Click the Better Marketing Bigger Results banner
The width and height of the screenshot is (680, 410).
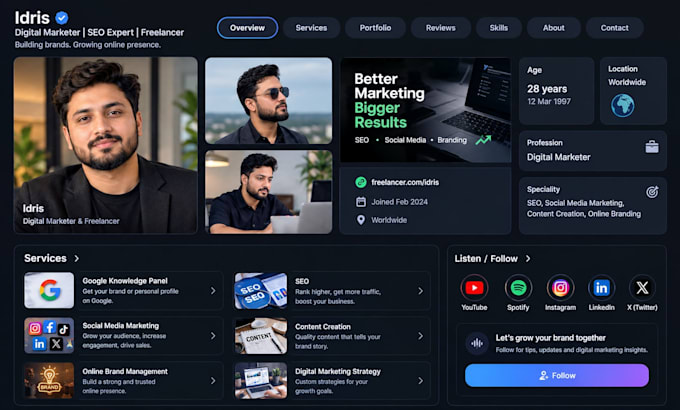click(425, 110)
